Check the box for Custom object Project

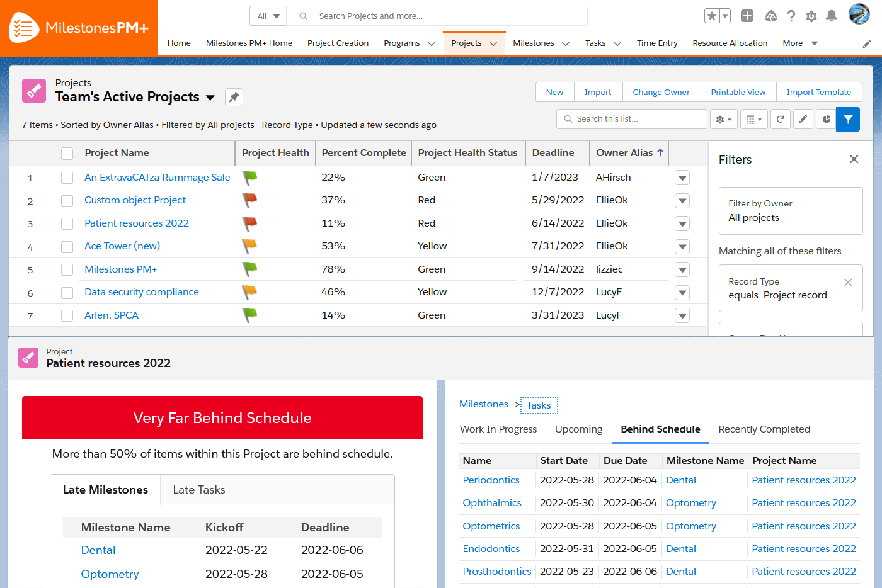click(x=67, y=201)
